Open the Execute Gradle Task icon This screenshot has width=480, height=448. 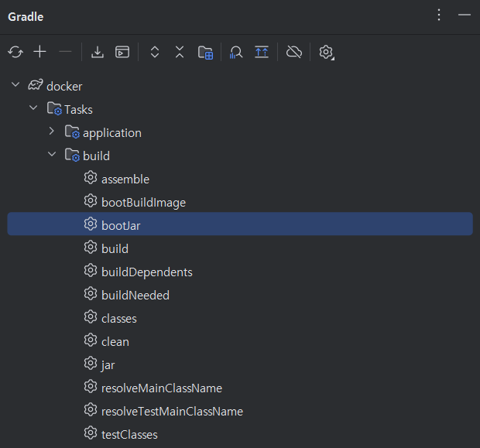click(x=122, y=52)
